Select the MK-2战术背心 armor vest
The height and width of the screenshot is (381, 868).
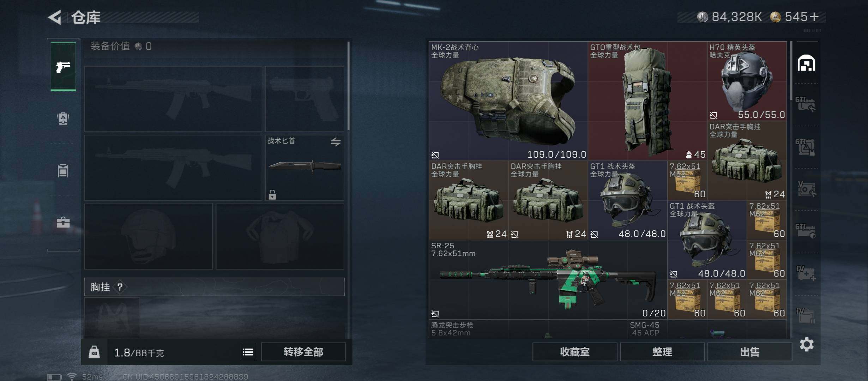coord(508,101)
